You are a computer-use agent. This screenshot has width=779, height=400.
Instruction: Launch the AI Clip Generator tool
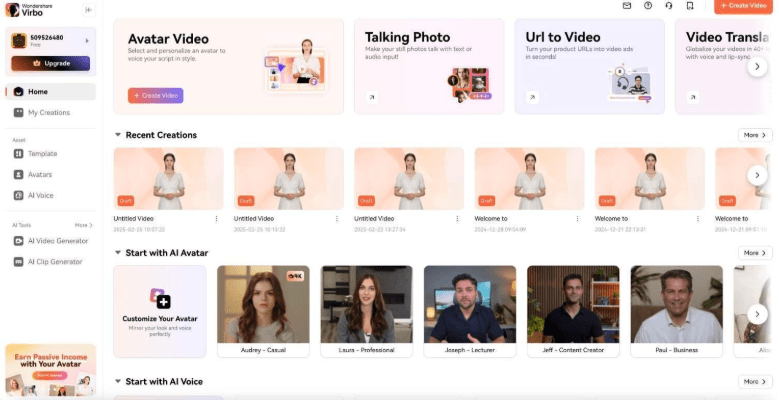tap(54, 262)
